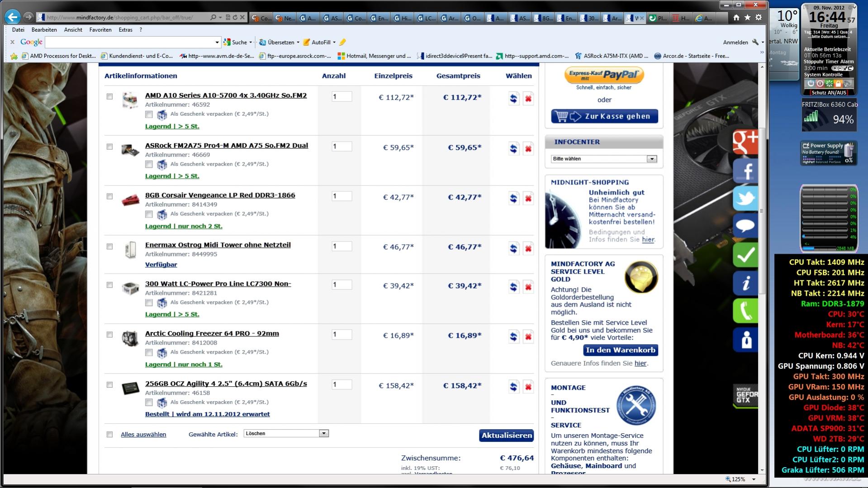Expand the Übersetzen toolbar dropdown arrow
This screenshot has width=868, height=488.
tap(298, 43)
